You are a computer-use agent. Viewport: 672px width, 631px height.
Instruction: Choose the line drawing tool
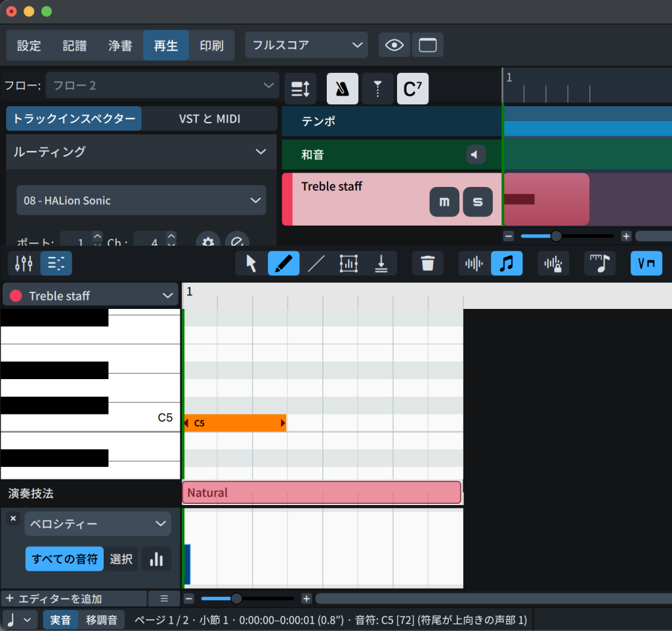click(x=316, y=264)
